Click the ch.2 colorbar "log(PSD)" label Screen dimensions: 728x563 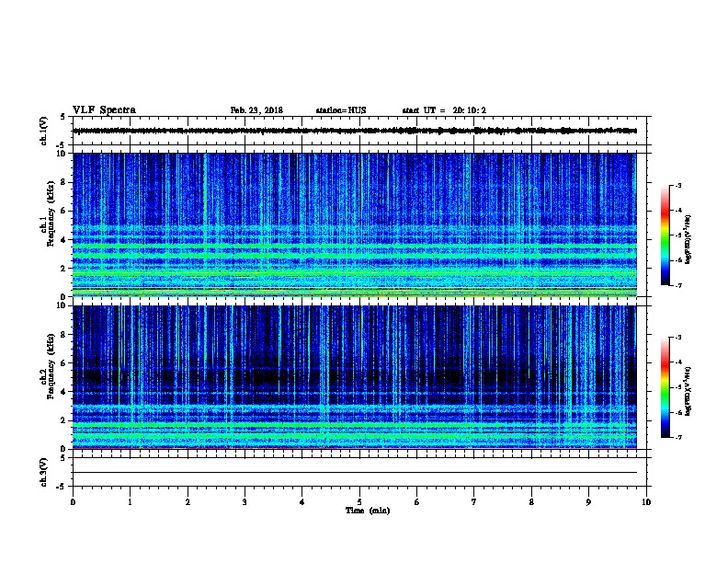[688, 391]
